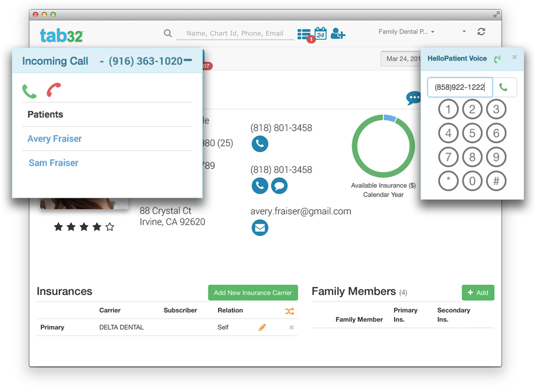Open patient Sam Fraiser link
Screen dimensions: 535x392
tap(54, 163)
